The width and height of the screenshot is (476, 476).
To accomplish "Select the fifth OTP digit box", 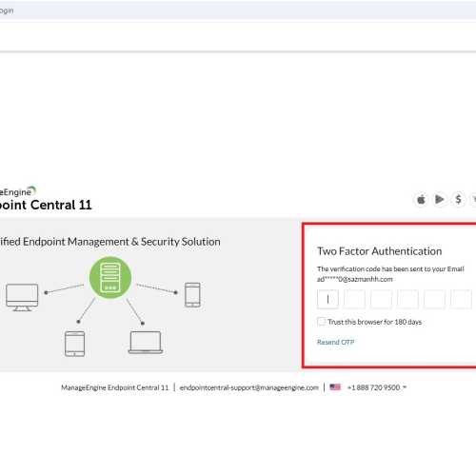I will point(434,299).
